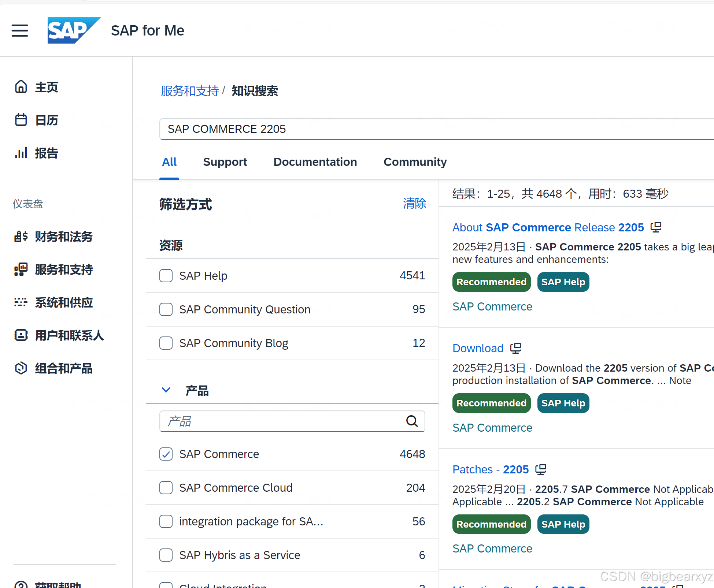Click the finance icon beside 财务和法务
This screenshot has height=588, width=714.
coord(21,237)
